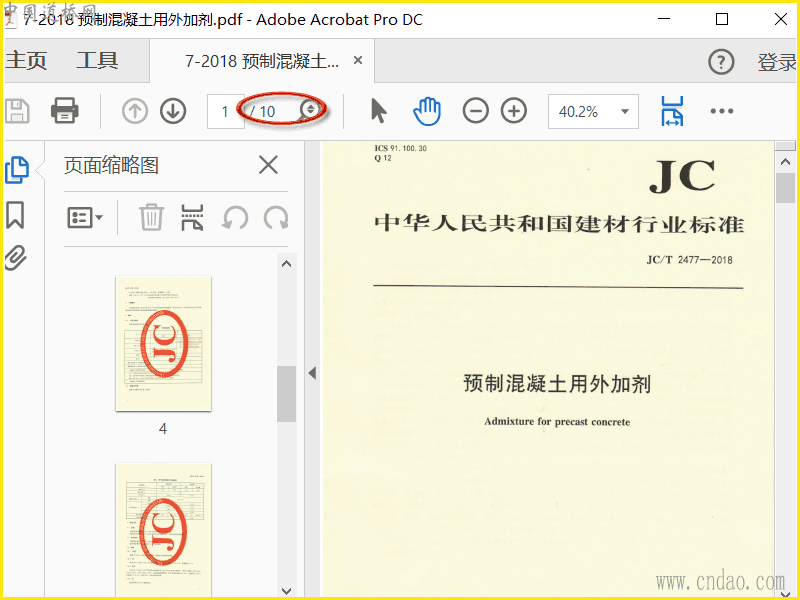Image resolution: width=800 pixels, height=600 pixels.
Task: Select the 7-2018 预制混凝土 document tab
Action: 262,61
